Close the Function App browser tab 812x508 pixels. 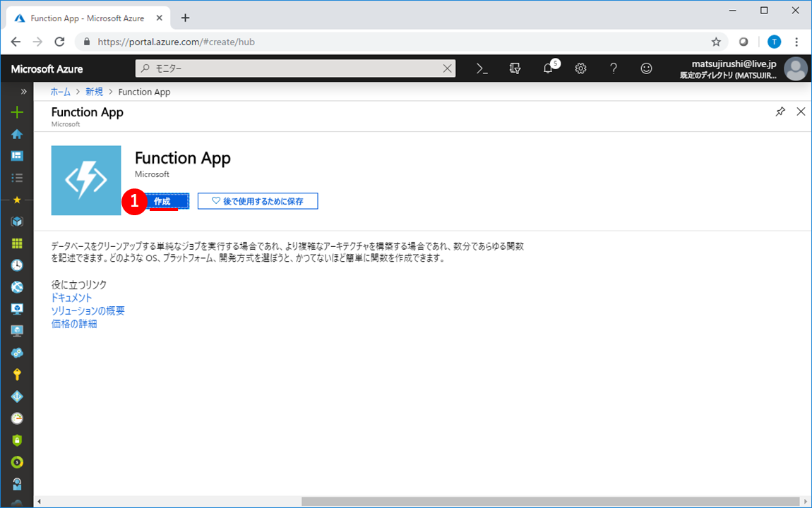160,18
